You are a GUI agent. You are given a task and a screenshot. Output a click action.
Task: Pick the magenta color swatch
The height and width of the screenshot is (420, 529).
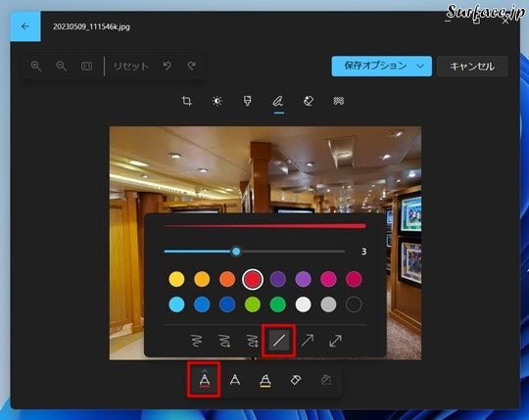pos(328,279)
